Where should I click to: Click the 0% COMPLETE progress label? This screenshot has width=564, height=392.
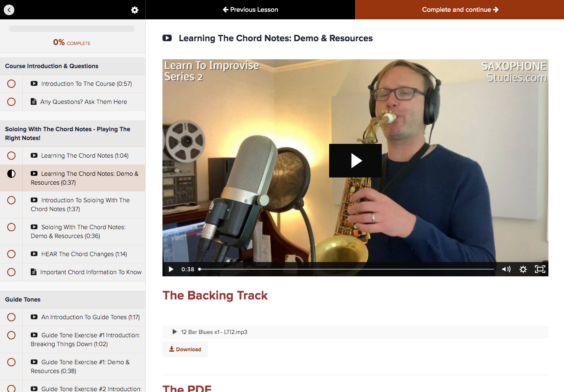pos(72,42)
